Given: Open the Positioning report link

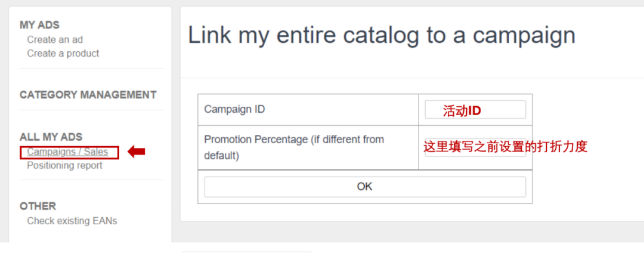Looking at the screenshot, I should pos(64,166).
